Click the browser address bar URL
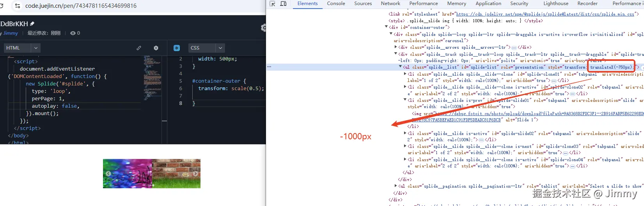The width and height of the screenshot is (644, 206). tap(81, 6)
